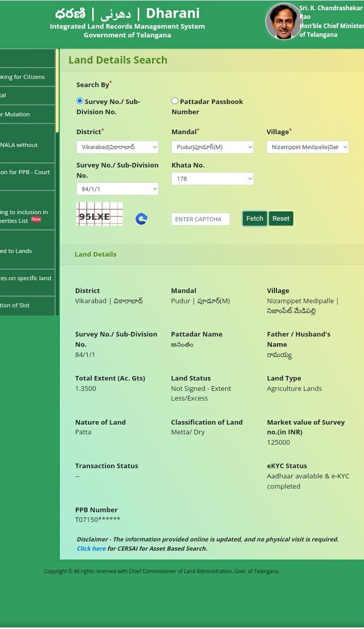
Task: Open the 'Click here' CERSAI link
Action: (x=91, y=549)
